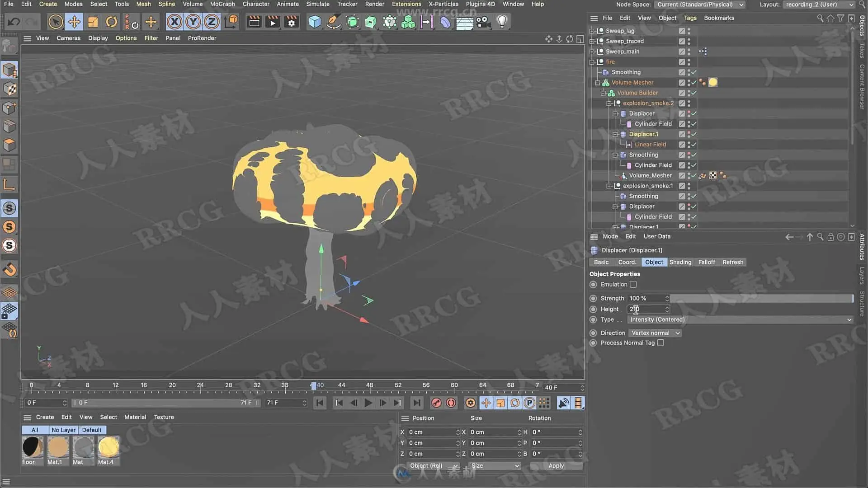The height and width of the screenshot is (488, 868).
Task: Expand the Sweep_main tree node
Action: (592, 52)
